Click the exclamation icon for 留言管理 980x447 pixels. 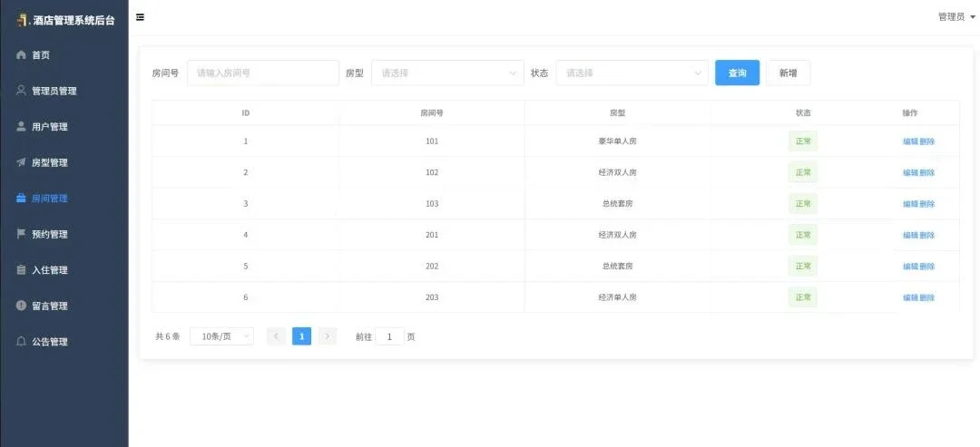[x=21, y=306]
